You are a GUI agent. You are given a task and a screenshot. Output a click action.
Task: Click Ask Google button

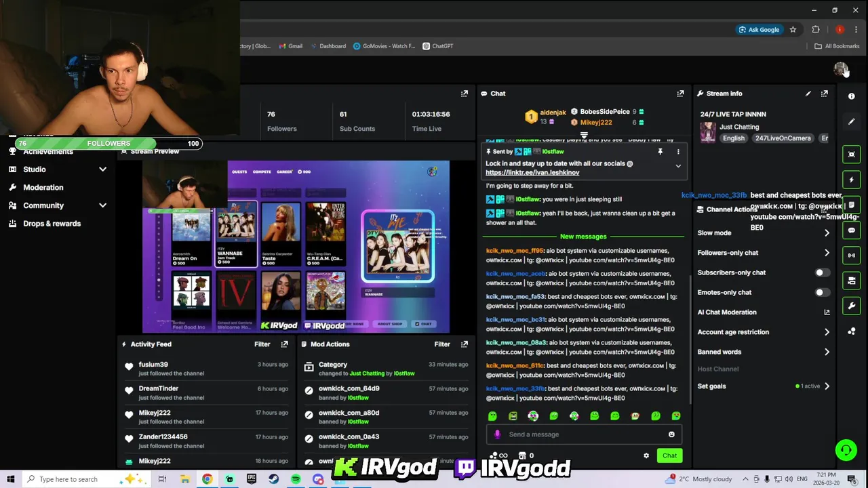pyautogui.click(x=759, y=30)
